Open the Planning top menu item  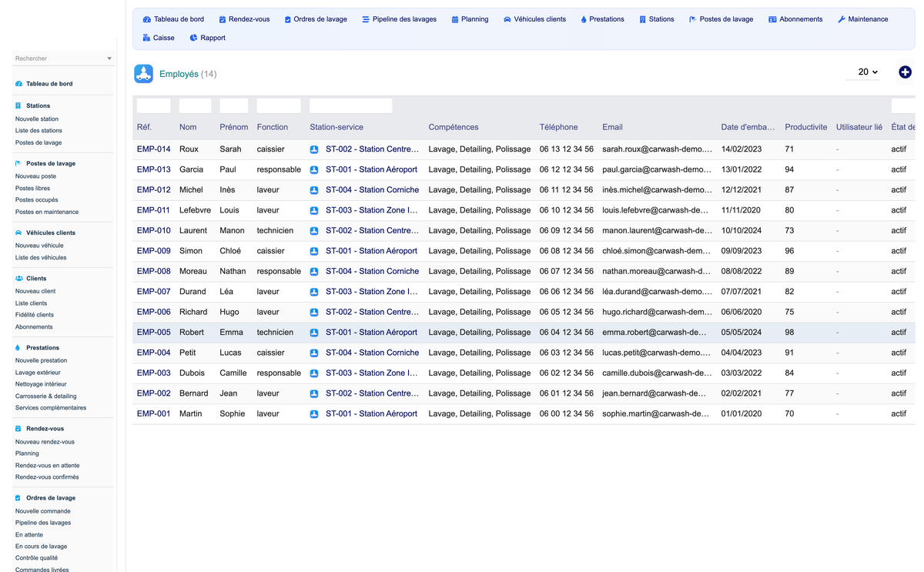tap(470, 19)
